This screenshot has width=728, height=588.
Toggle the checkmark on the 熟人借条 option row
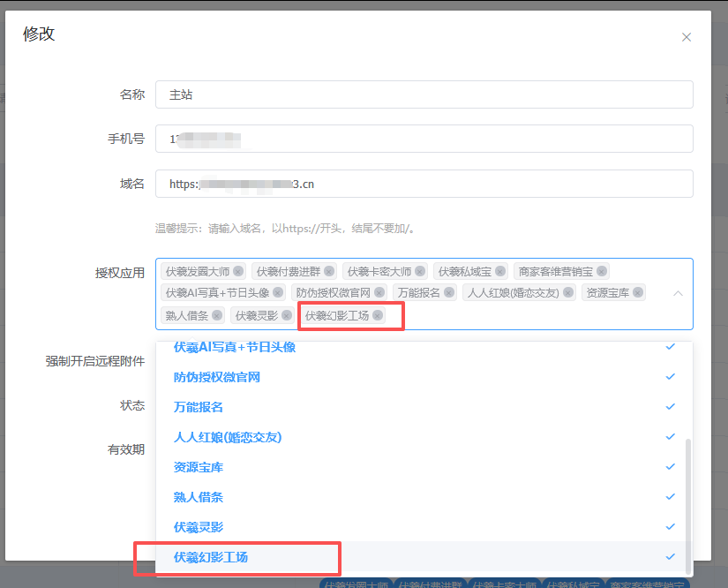click(x=670, y=497)
